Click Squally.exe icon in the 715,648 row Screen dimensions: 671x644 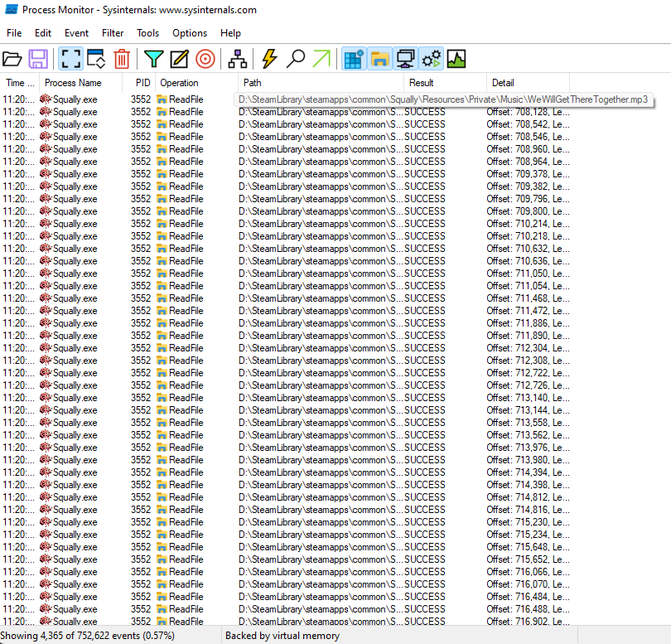coord(46,547)
